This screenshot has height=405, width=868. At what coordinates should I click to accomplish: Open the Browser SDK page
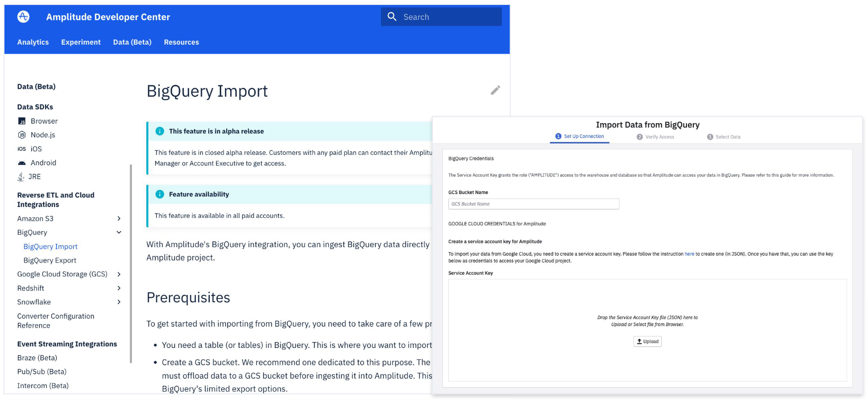point(44,121)
